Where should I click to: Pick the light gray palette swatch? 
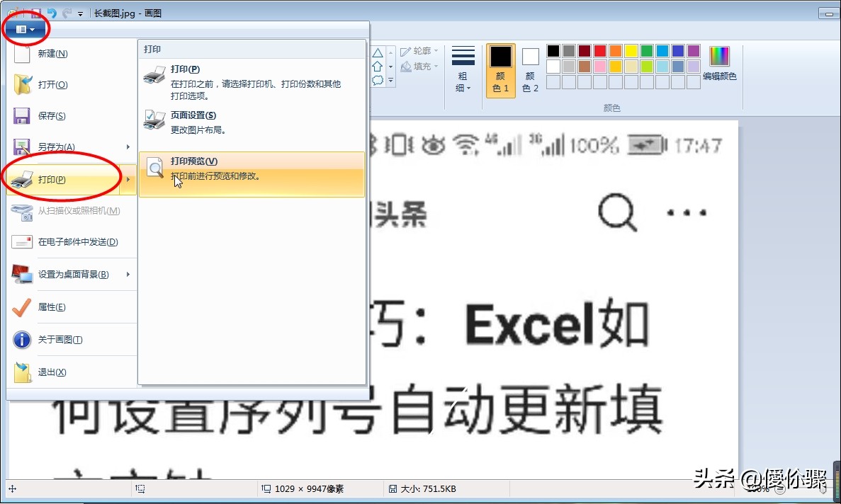point(569,67)
